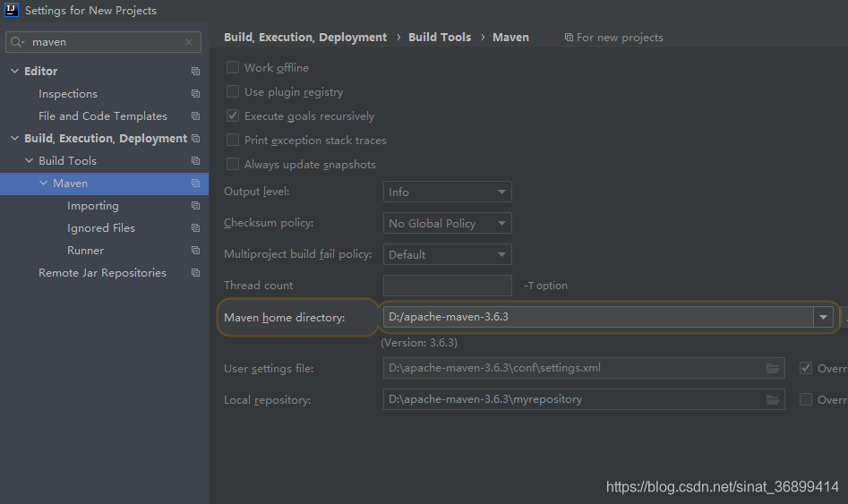
Task: Enable Print exception stack traces
Action: tap(233, 140)
